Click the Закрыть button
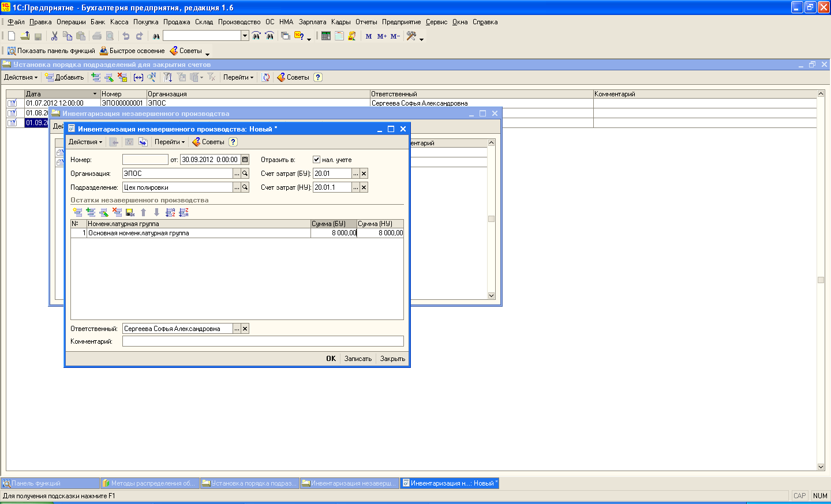Image resolution: width=831 pixels, height=504 pixels. [392, 359]
